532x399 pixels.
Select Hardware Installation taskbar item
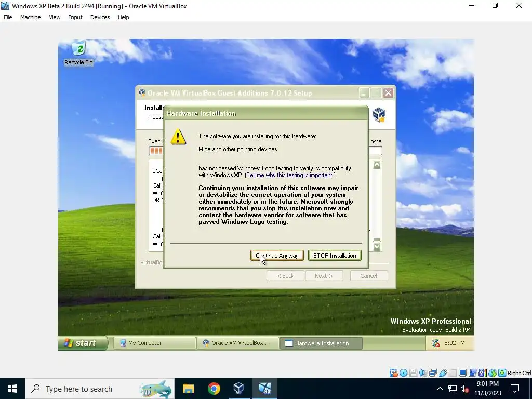point(321,343)
